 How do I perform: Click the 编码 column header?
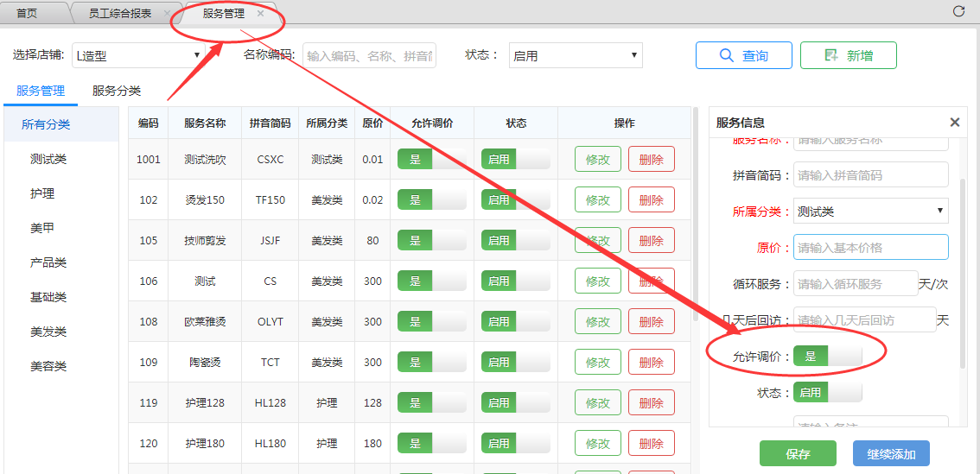click(148, 123)
